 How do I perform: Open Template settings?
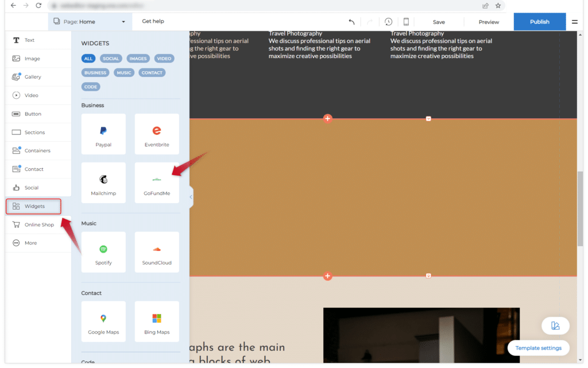538,348
